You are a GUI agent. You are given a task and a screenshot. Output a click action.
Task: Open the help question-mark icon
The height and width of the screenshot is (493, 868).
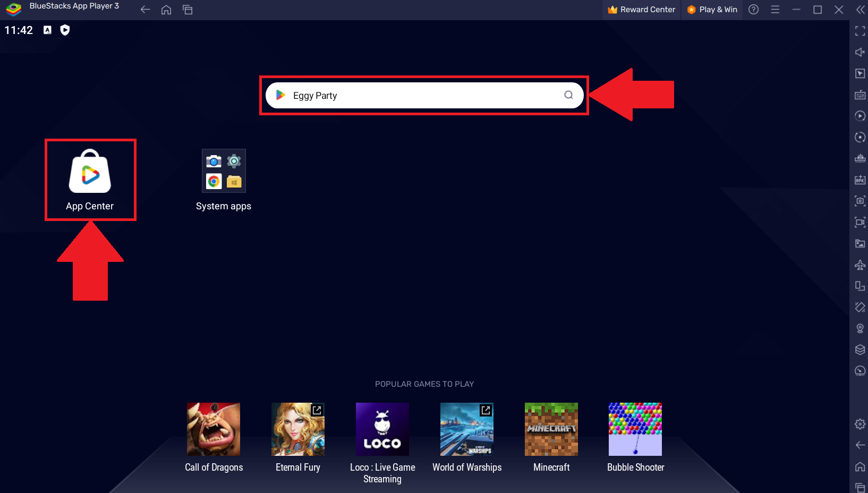(x=753, y=10)
